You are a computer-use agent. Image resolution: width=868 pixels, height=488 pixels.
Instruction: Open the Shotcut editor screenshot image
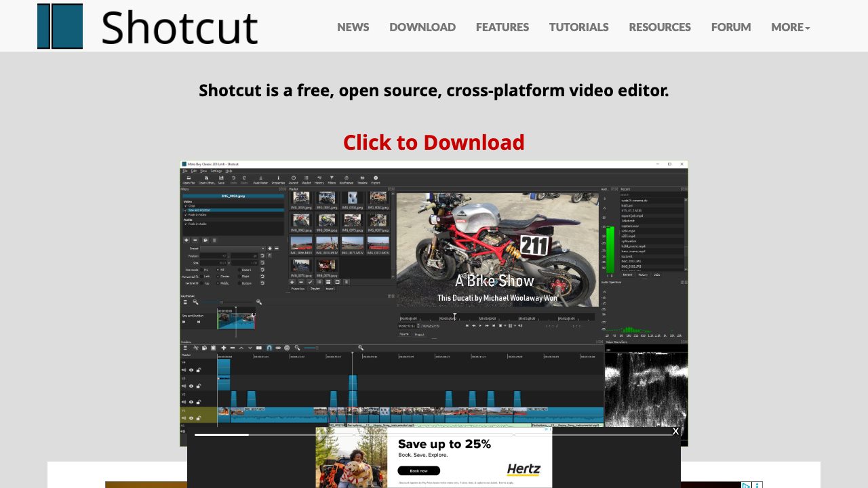pos(434,303)
